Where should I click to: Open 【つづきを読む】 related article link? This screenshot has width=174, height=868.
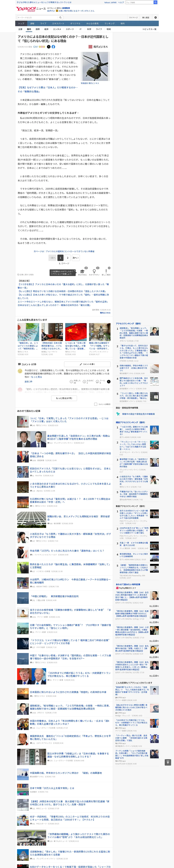click(63, 286)
